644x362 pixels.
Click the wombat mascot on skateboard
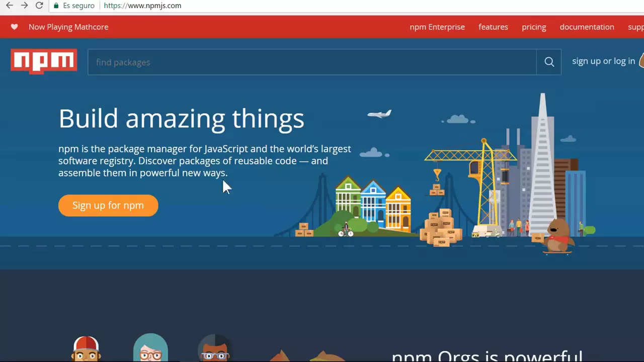point(557,237)
